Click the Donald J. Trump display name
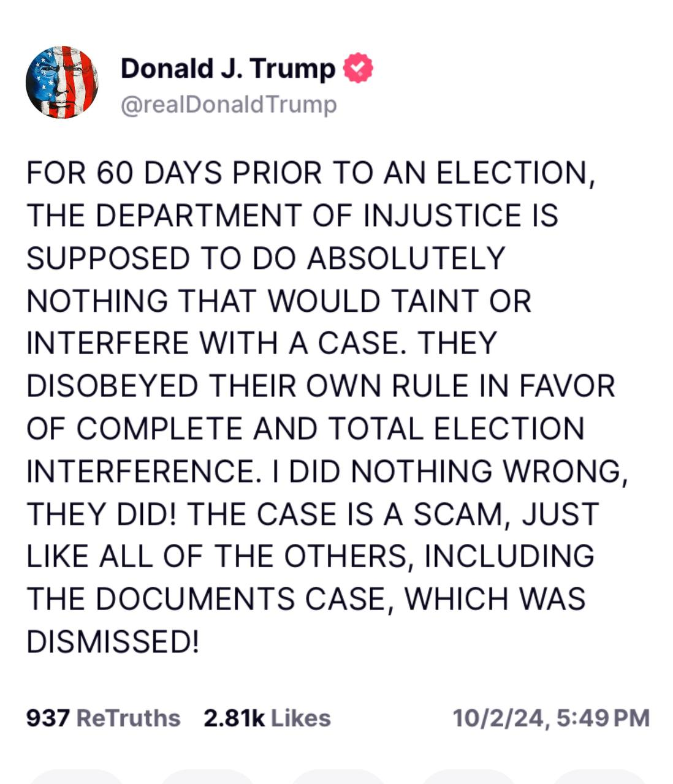The image size is (673, 784). pyautogui.click(x=227, y=68)
